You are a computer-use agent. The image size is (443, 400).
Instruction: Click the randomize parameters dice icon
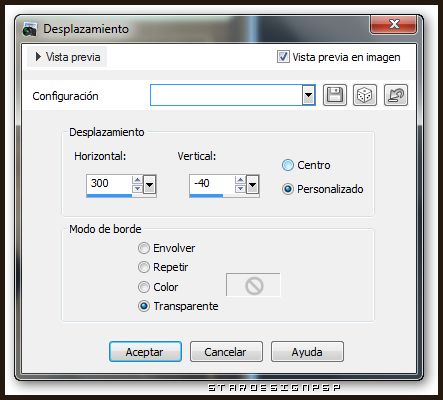click(365, 95)
